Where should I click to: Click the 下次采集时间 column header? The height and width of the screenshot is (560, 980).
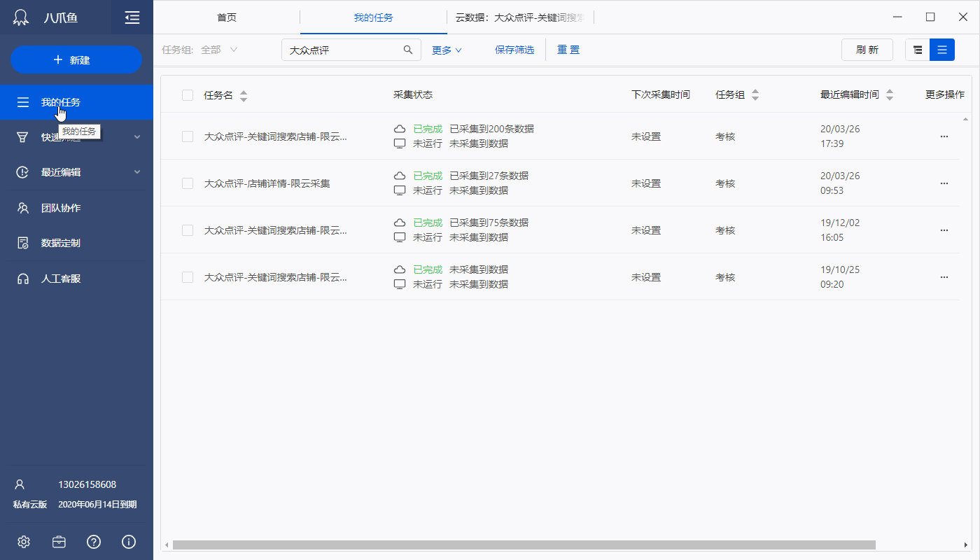661,95
